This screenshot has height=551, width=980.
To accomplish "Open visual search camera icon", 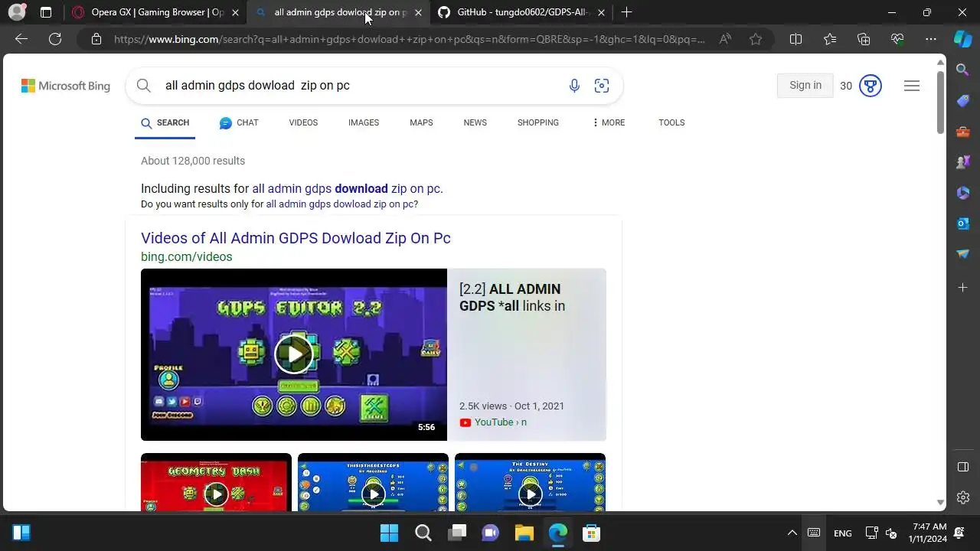I will point(602,86).
